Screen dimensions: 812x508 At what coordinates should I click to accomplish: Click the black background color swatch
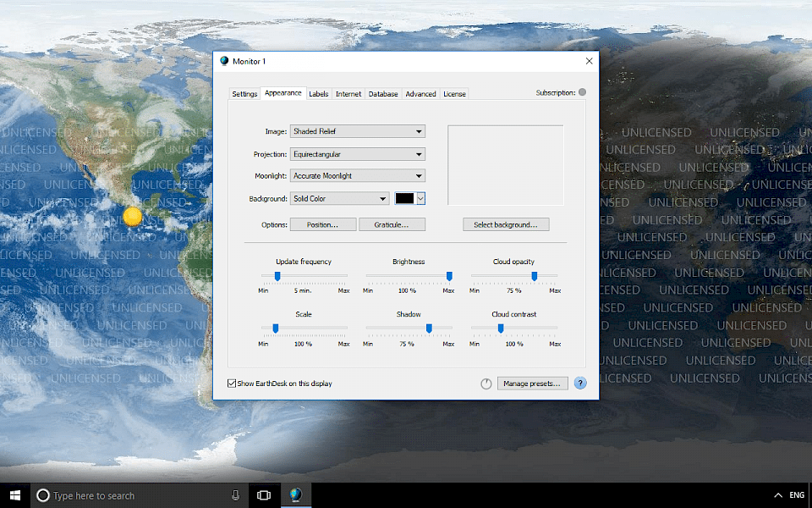(x=405, y=198)
